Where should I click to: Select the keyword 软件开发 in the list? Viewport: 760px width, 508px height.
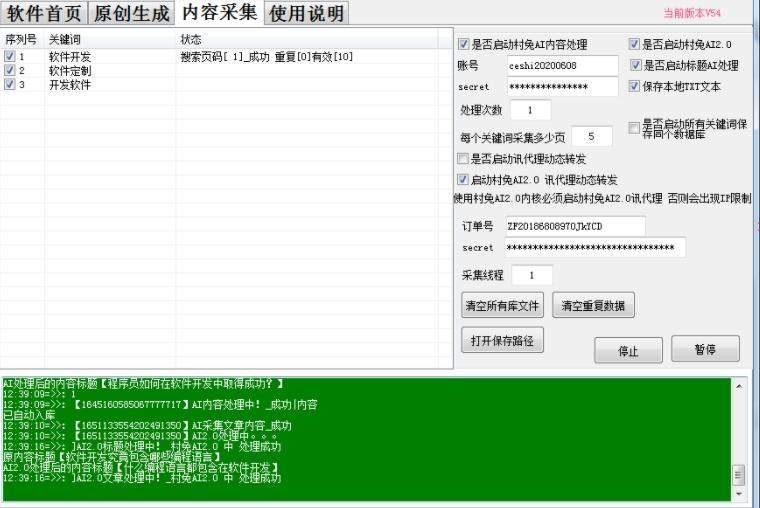pos(70,57)
